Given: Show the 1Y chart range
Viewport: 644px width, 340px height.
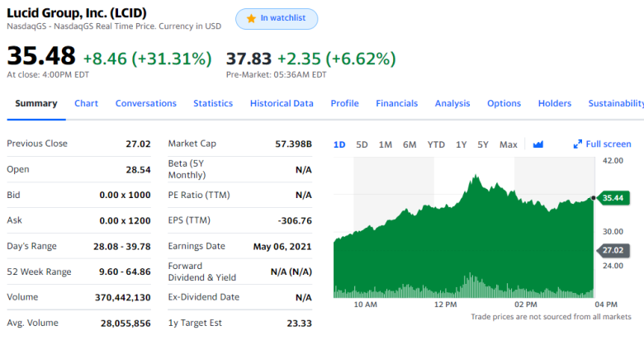Looking at the screenshot, I should click(462, 144).
